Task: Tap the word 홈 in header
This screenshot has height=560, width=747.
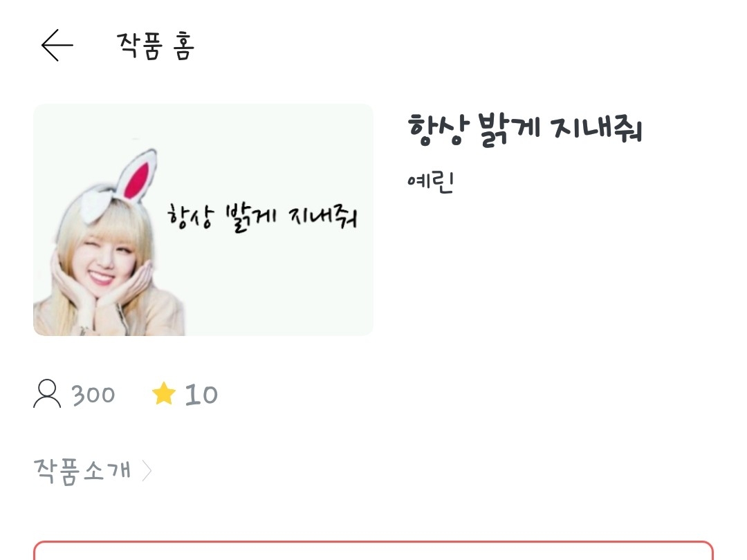Action: tap(183, 46)
